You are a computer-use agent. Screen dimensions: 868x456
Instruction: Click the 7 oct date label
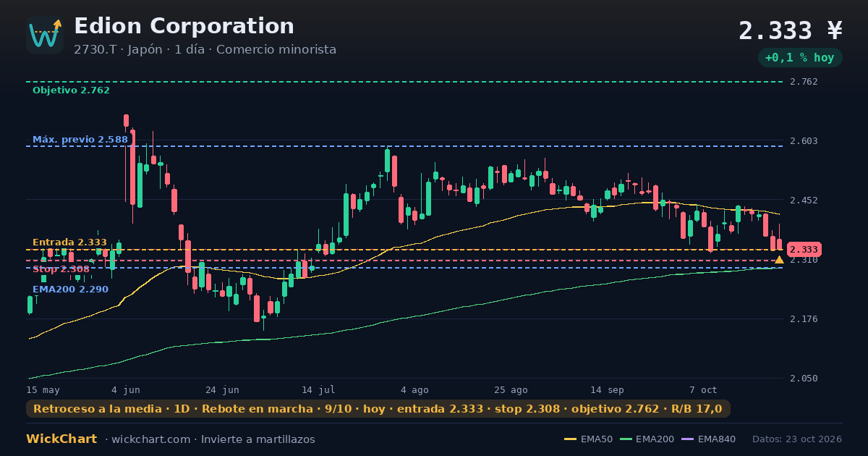point(703,389)
